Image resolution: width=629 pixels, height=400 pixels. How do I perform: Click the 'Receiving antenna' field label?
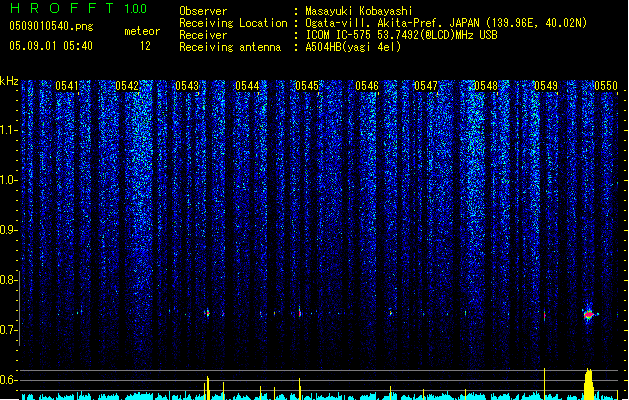tap(230, 47)
